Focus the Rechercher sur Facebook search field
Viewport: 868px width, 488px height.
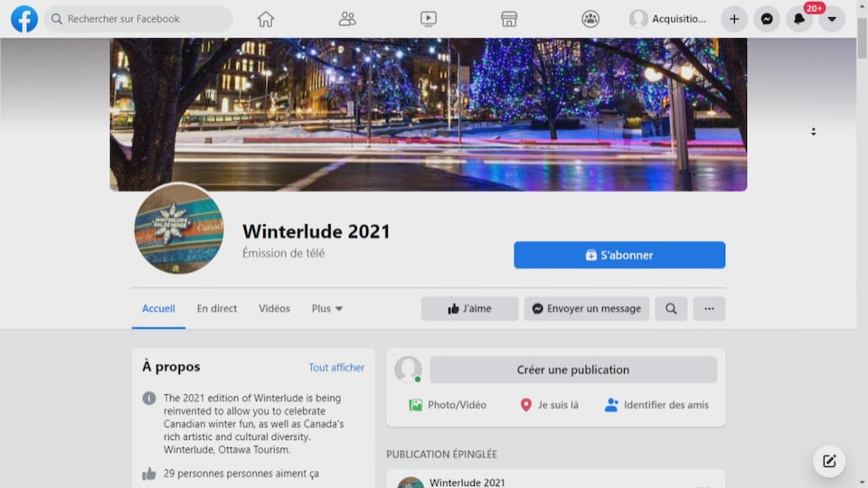point(138,19)
